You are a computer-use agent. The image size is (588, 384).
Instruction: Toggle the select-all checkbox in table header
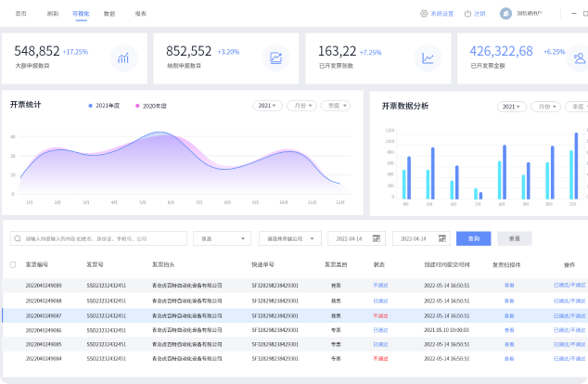[13, 265]
